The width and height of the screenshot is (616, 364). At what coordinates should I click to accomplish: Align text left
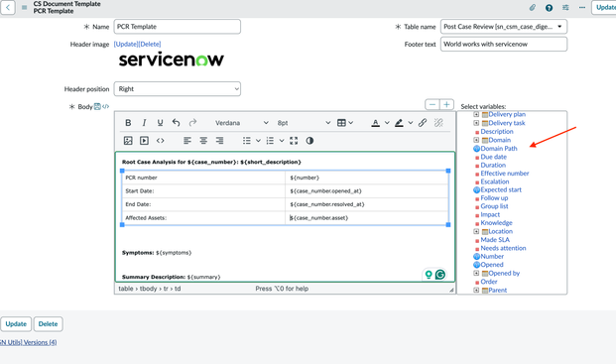[187, 141]
